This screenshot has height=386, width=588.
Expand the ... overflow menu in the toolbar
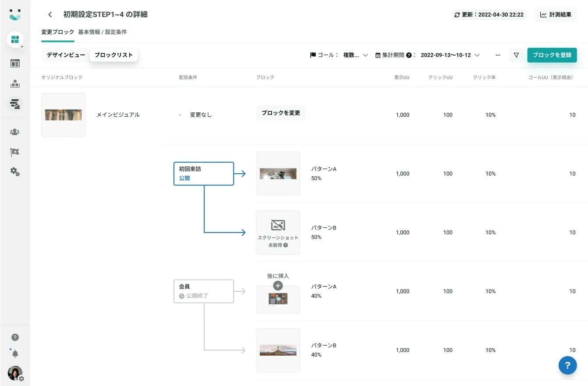click(x=498, y=55)
